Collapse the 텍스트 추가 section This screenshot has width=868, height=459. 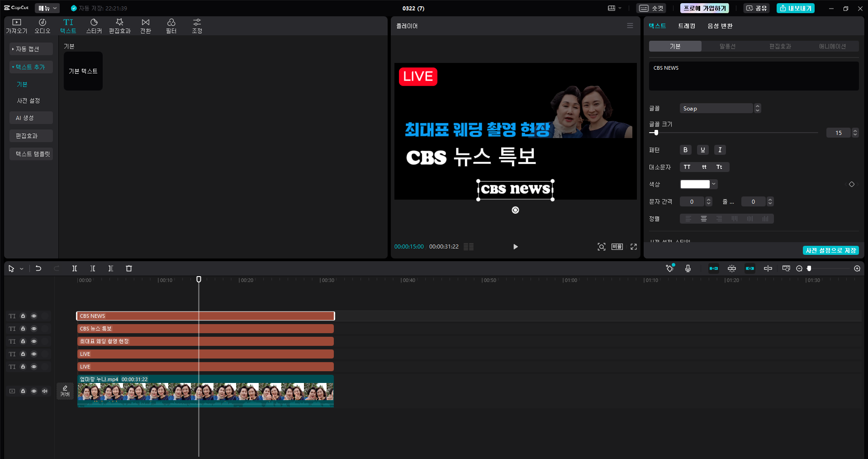31,67
